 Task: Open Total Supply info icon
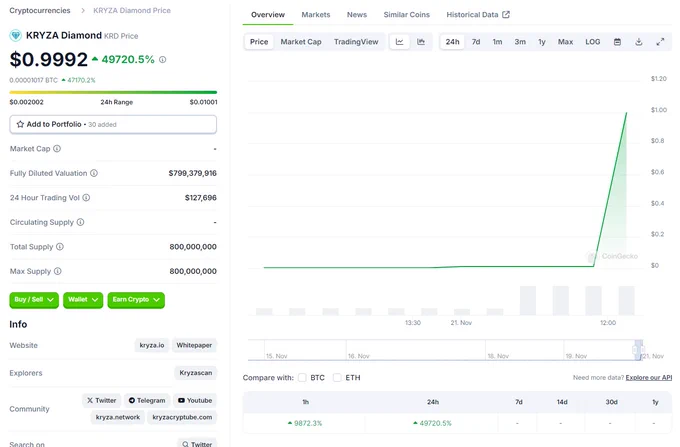(60, 247)
